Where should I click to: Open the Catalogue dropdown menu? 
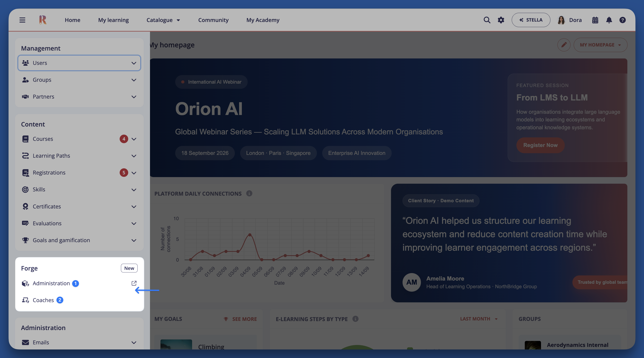[x=163, y=20]
